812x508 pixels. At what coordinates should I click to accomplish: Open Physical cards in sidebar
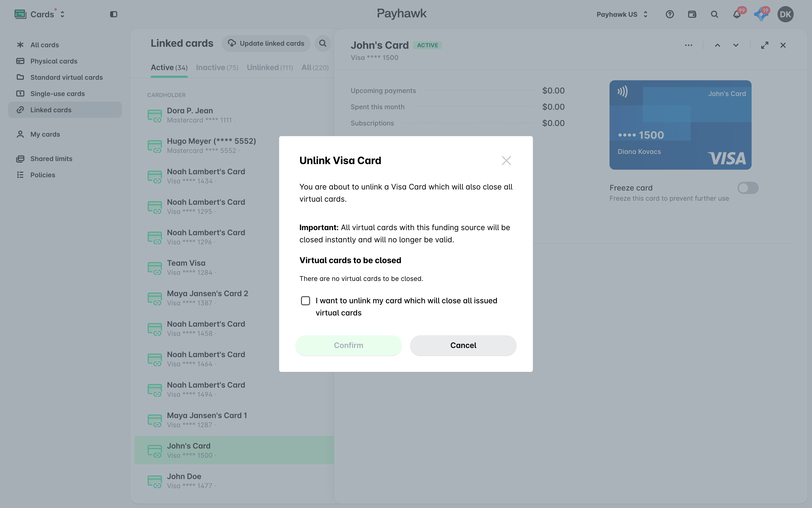click(65, 61)
